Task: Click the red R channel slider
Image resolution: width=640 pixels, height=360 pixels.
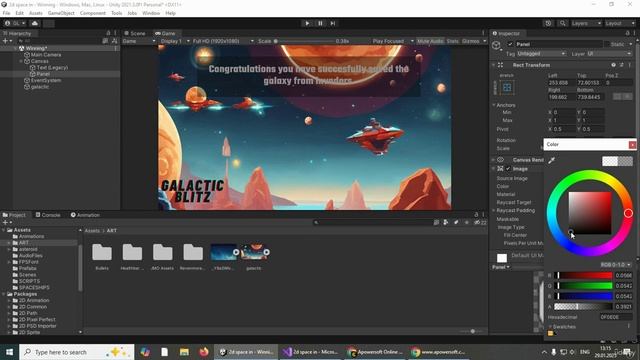Action: point(583,276)
